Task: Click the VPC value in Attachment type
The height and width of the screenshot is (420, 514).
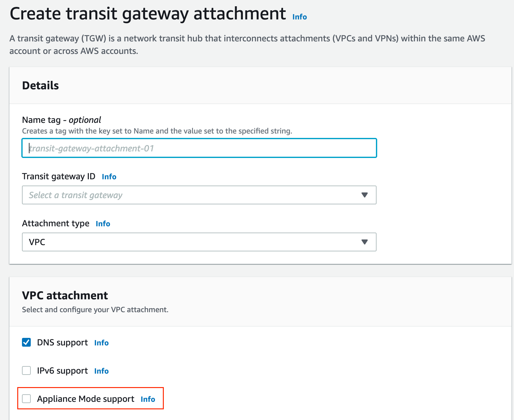Action: tap(37, 242)
